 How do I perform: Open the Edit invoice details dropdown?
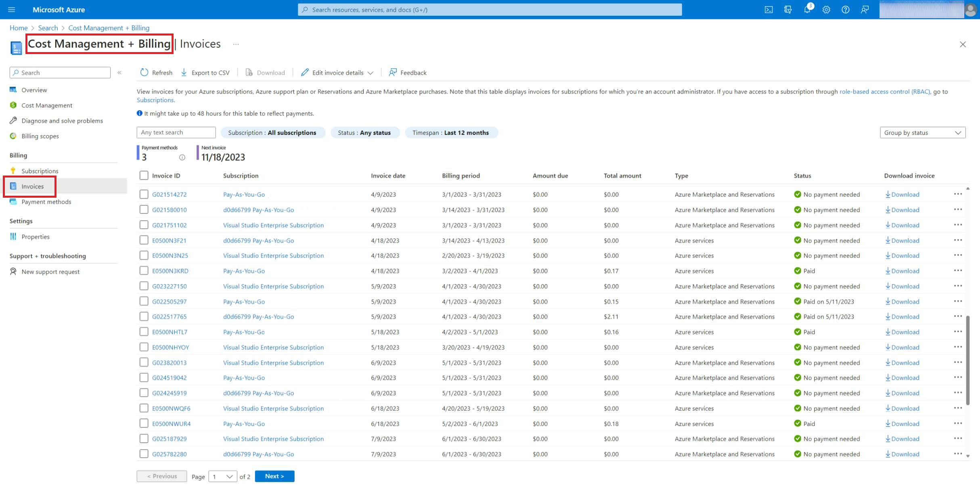(x=337, y=73)
